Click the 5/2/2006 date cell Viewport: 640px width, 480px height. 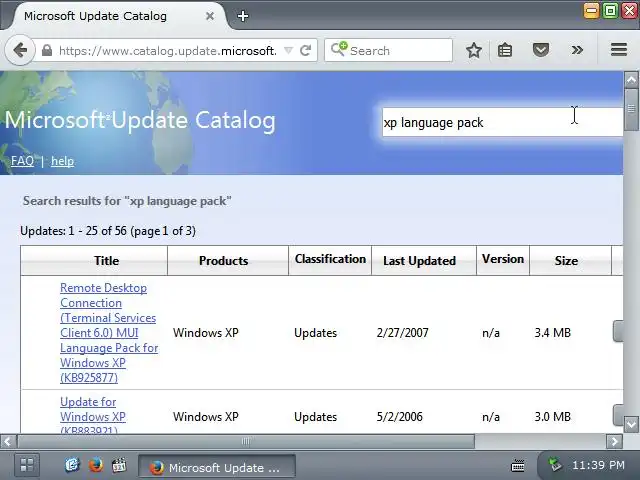tap(400, 417)
